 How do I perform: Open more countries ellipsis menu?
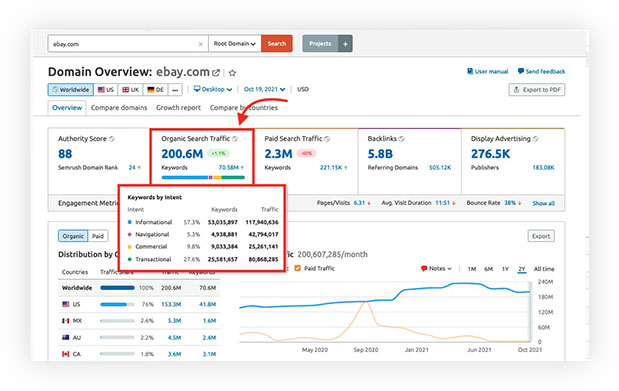click(x=175, y=90)
